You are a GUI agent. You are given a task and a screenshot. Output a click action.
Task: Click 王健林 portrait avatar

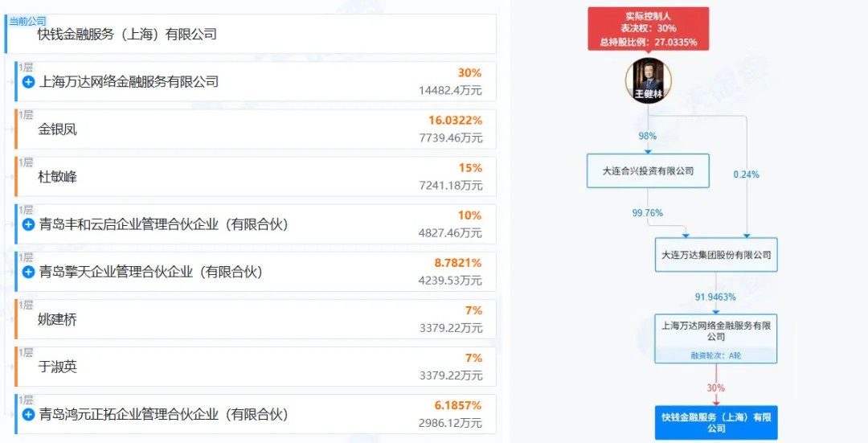pyautogui.click(x=649, y=81)
